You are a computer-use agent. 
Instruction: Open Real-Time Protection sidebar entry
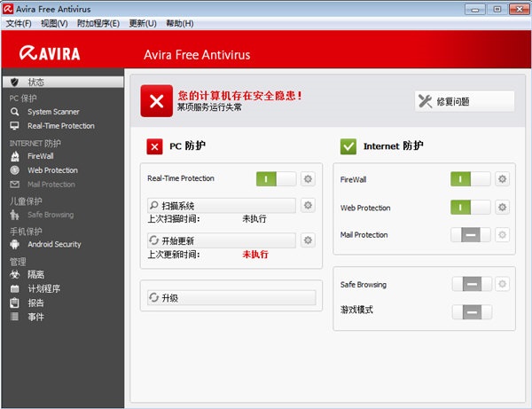[x=61, y=126]
